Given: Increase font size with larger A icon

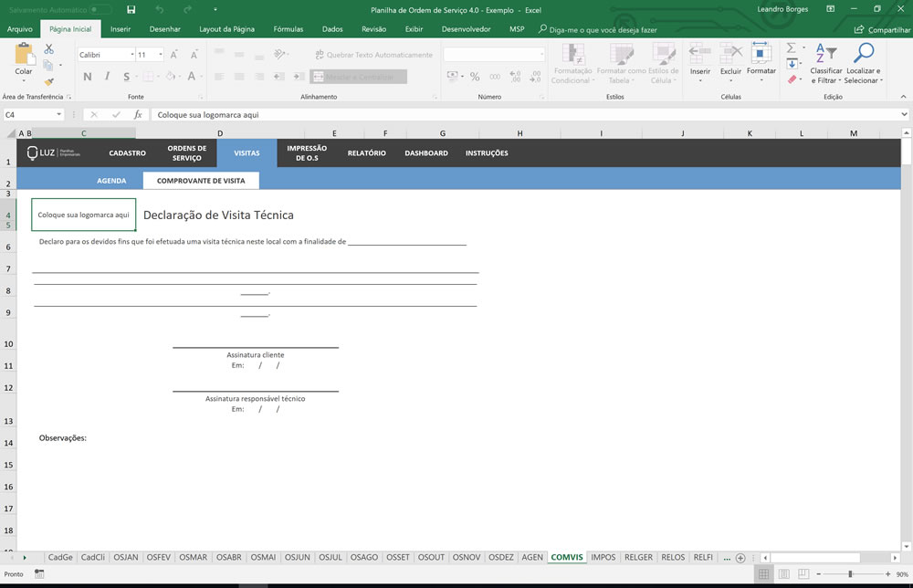Looking at the screenshot, I should pos(173,55).
